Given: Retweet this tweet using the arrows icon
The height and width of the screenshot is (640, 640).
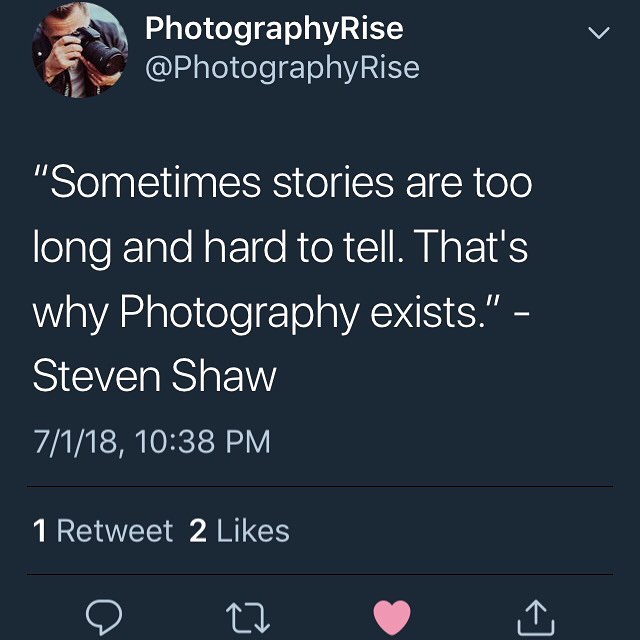Looking at the screenshot, I should [x=248, y=618].
